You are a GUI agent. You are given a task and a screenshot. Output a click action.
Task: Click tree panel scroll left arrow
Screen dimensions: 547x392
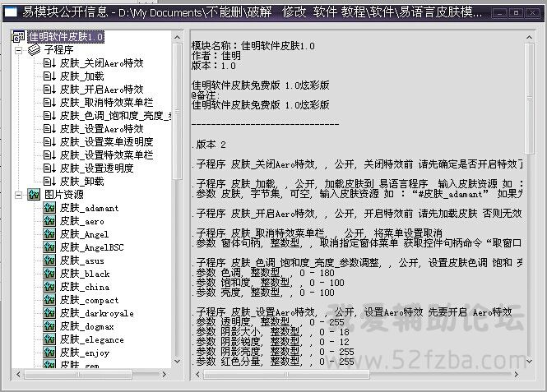[18, 375]
